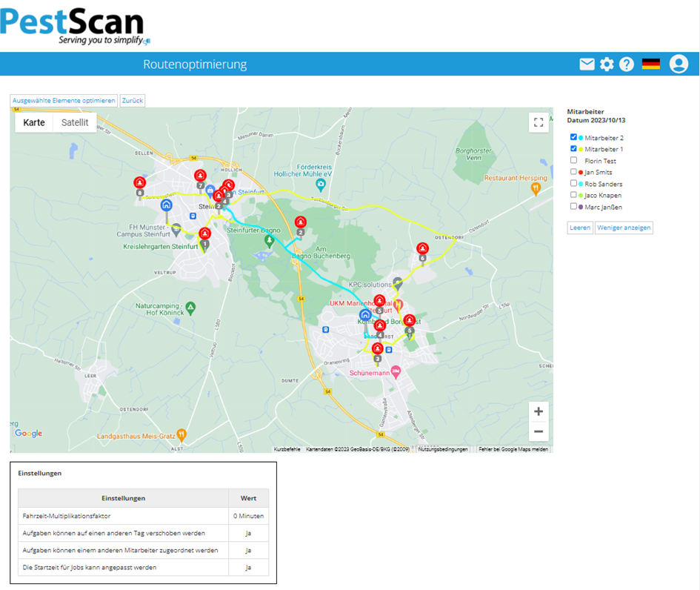Open the German flag language selector
This screenshot has width=700, height=590.
tap(651, 64)
